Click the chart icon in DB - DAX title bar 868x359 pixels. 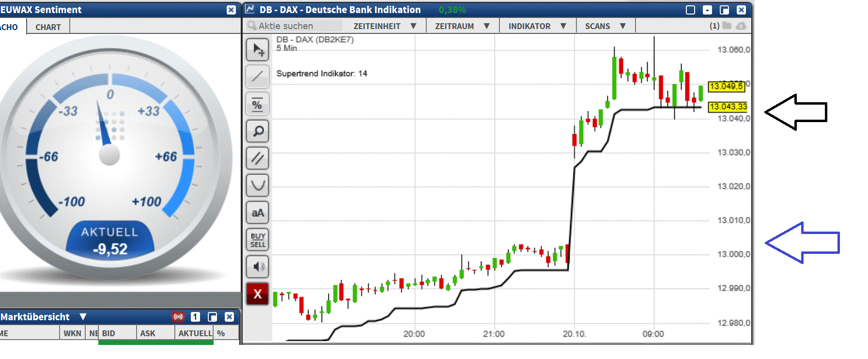[250, 9]
